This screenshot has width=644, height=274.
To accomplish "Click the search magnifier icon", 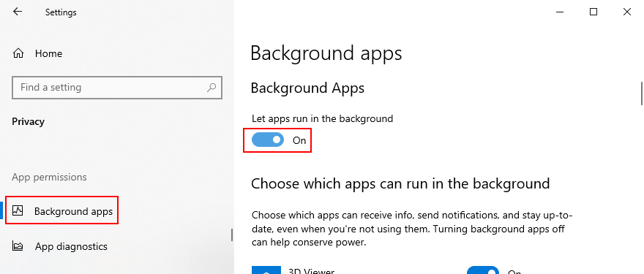I will coord(211,88).
